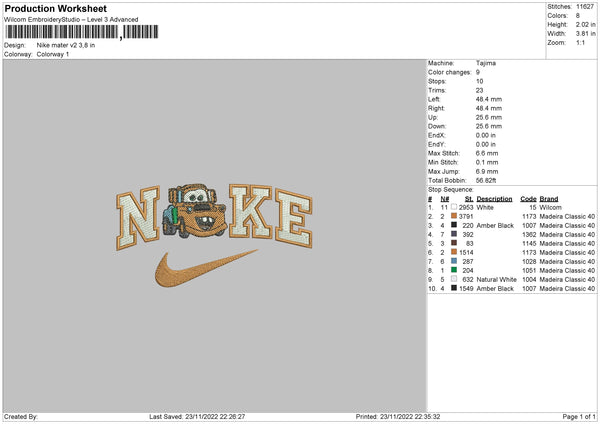Click the stitch count 2953 in row 1
600x424 pixels.
466,207
